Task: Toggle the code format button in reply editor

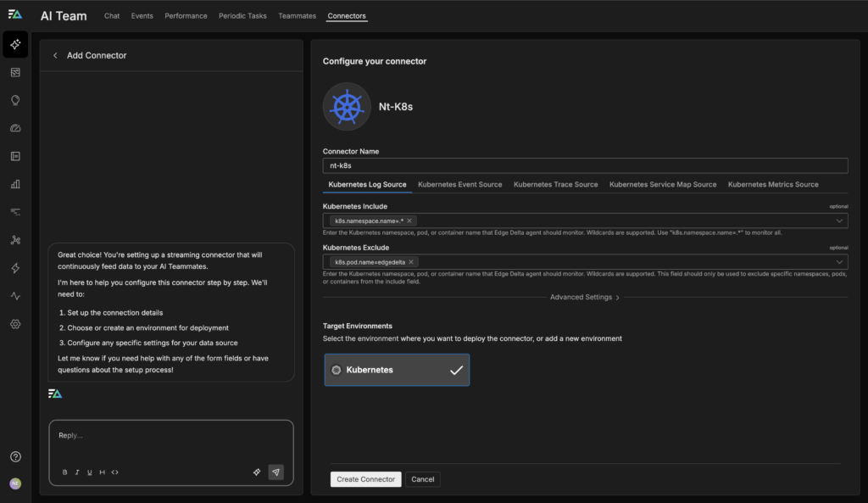Action: pyautogui.click(x=115, y=472)
